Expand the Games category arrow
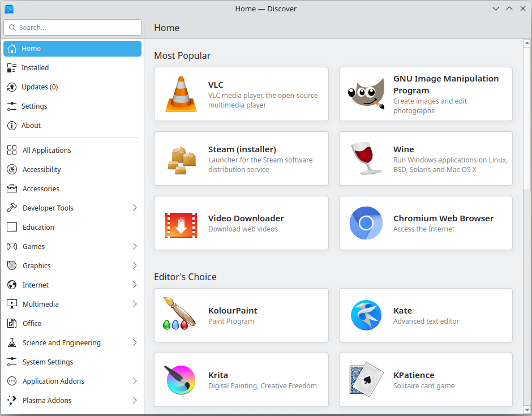Viewport: 532px width, 416px height. coord(135,246)
